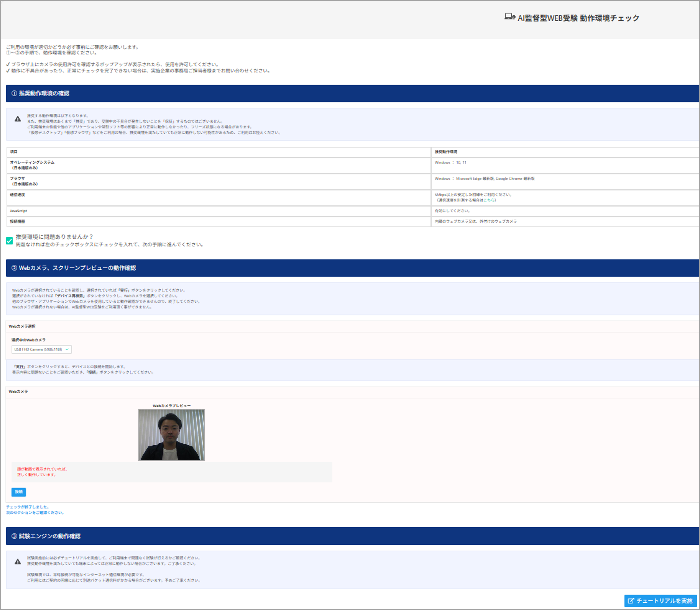
Task: Click the AI監督型WEB受験 動作環境チェック title
Action: 578,18
